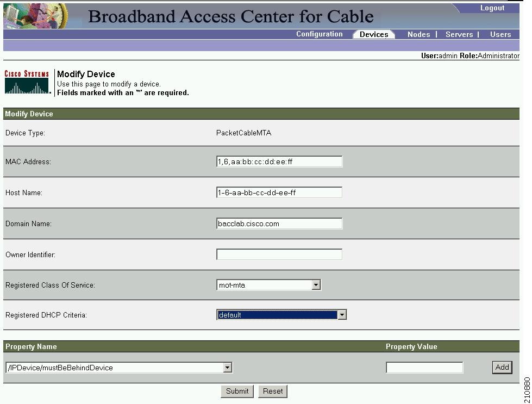532x404 pixels.
Task: Add the selected property to the device
Action: tap(502, 367)
